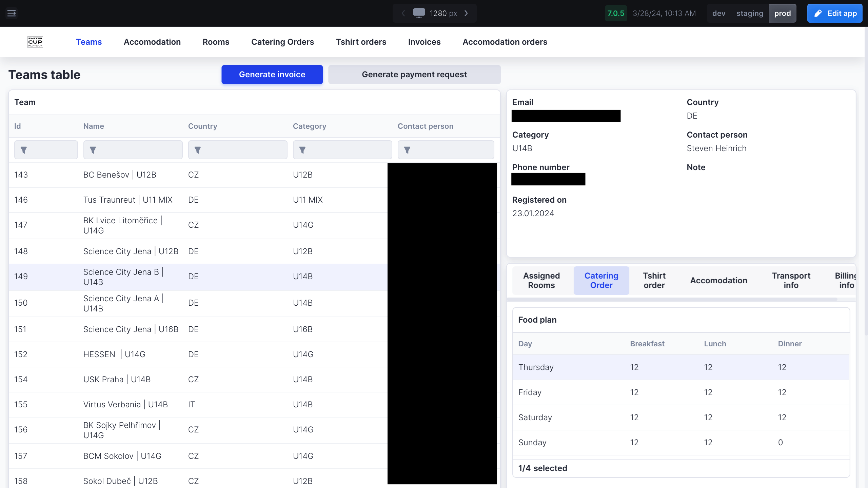This screenshot has width=868, height=488.
Task: Open the sidebar menu icon
Action: pos(12,13)
